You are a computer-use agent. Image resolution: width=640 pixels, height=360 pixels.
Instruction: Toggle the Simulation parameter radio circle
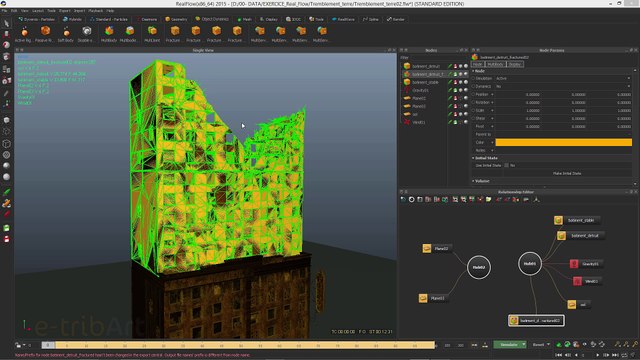(474, 78)
